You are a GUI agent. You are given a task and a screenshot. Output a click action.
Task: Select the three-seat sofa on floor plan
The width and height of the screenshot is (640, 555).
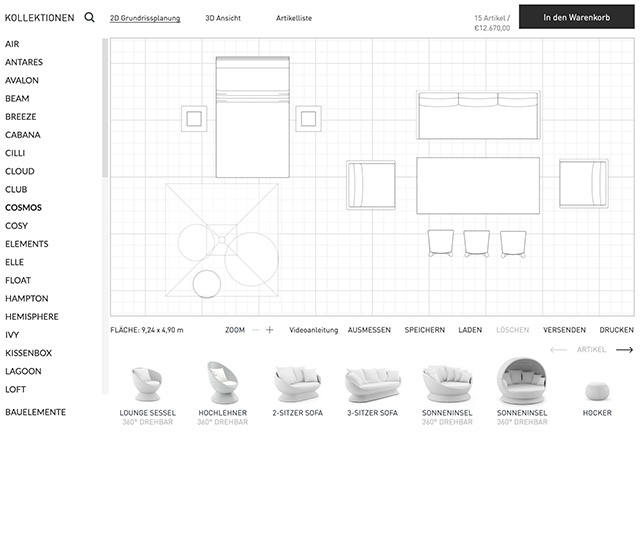click(478, 115)
